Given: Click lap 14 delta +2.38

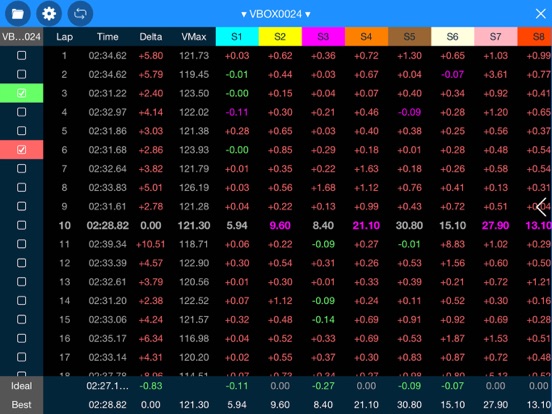Looking at the screenshot, I should click(151, 301).
